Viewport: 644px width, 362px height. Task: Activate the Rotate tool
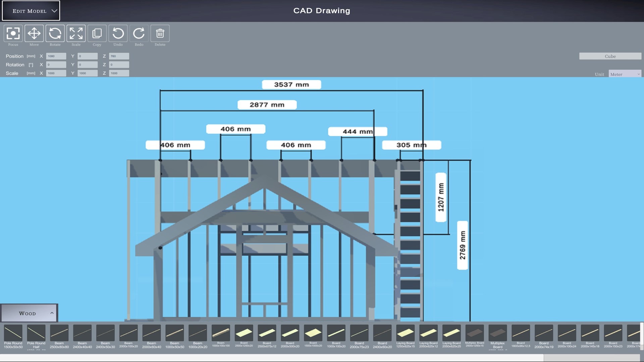click(55, 34)
